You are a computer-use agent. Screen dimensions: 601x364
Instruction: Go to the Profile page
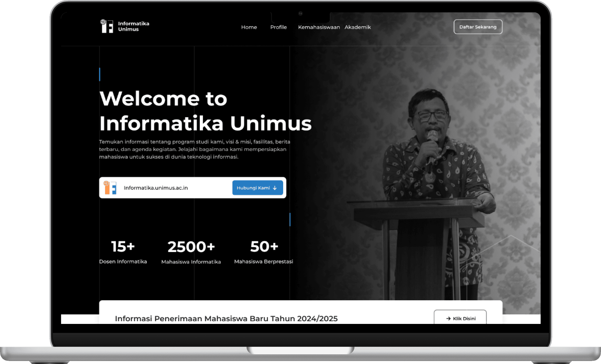(278, 27)
